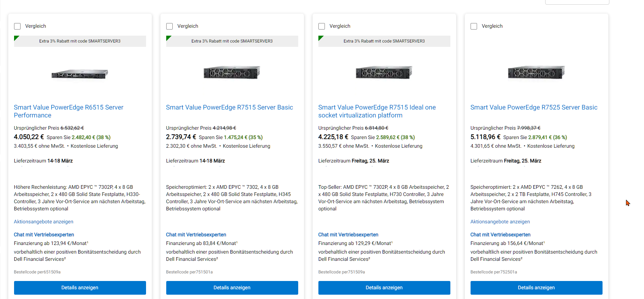Tick Vergleich checkbox for R7515 Server Basic
Screen dimensions: 644x299
169,26
